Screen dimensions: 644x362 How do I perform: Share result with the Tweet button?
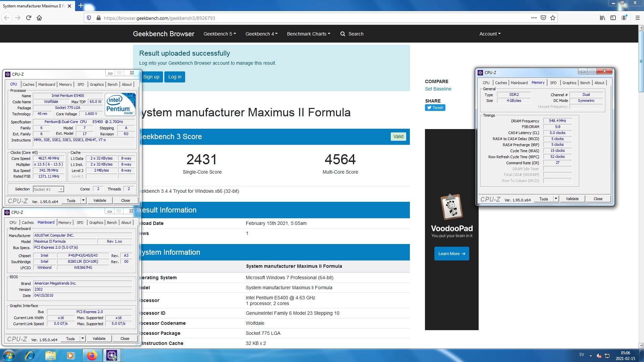(435, 108)
